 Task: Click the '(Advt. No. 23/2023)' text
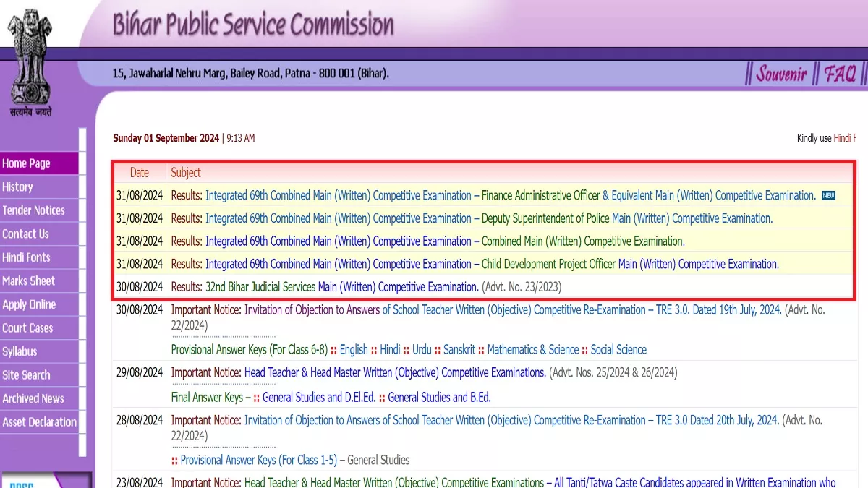[522, 287]
